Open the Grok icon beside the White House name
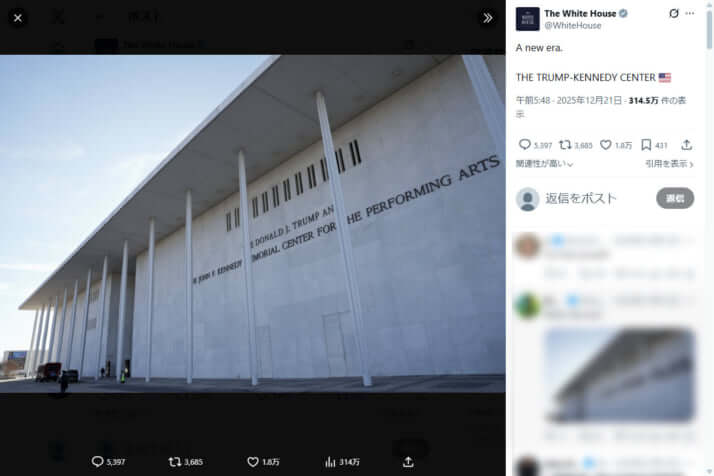 coord(674,14)
